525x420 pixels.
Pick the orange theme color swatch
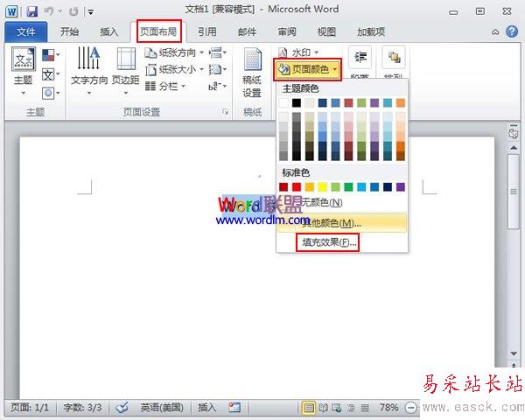(401, 103)
